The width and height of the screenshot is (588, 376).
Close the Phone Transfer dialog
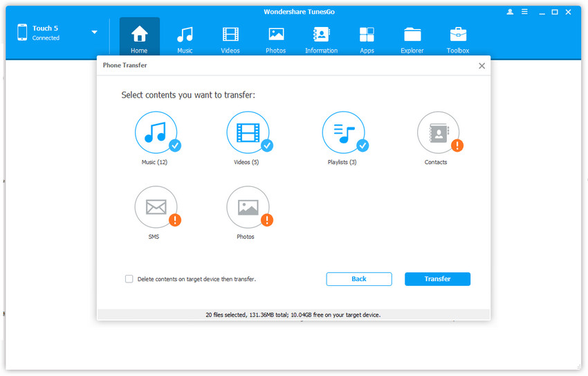pyautogui.click(x=481, y=66)
